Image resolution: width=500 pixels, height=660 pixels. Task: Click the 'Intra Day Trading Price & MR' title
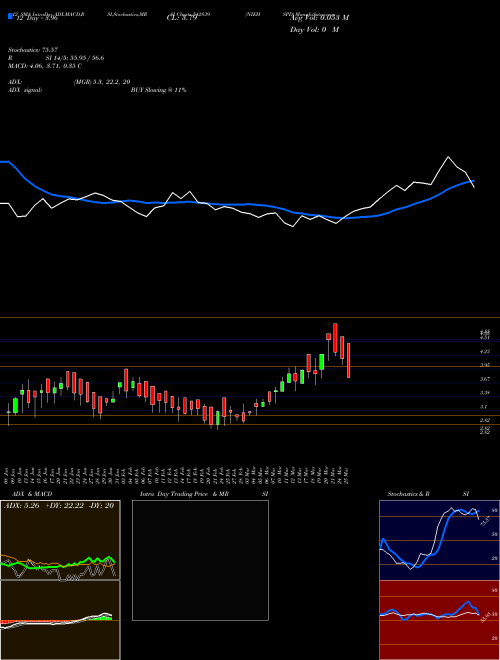point(184,494)
